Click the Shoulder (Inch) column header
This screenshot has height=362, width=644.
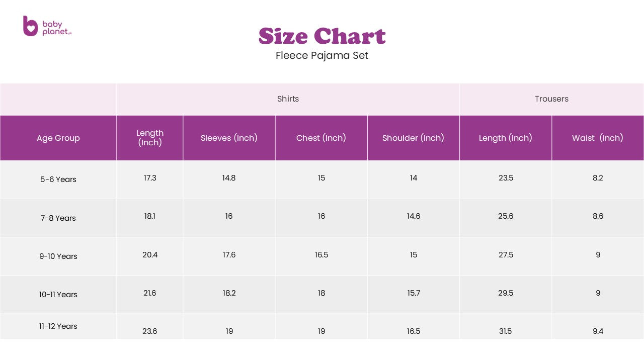point(413,138)
